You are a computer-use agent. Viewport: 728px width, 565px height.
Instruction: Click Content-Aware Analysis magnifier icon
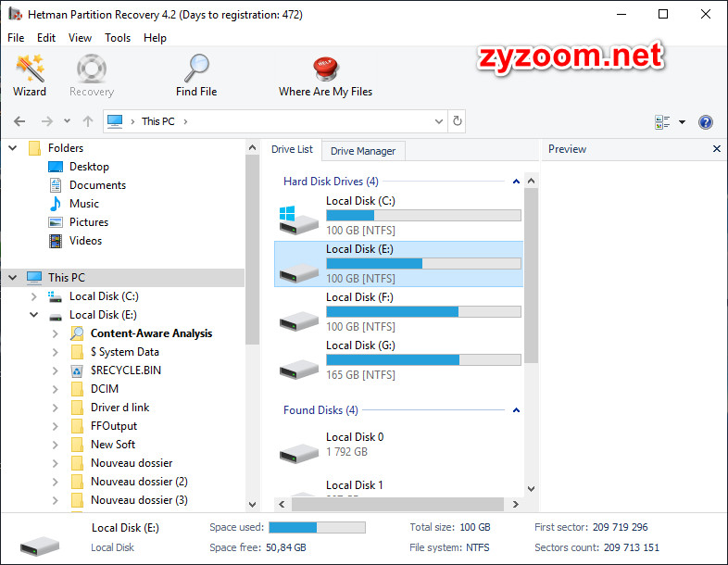[x=77, y=333]
